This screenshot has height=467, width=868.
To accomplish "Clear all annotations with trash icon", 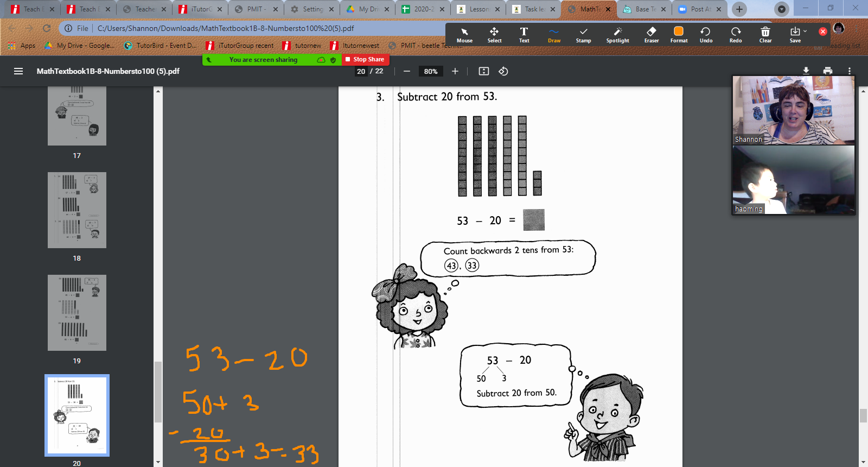I will click(765, 35).
